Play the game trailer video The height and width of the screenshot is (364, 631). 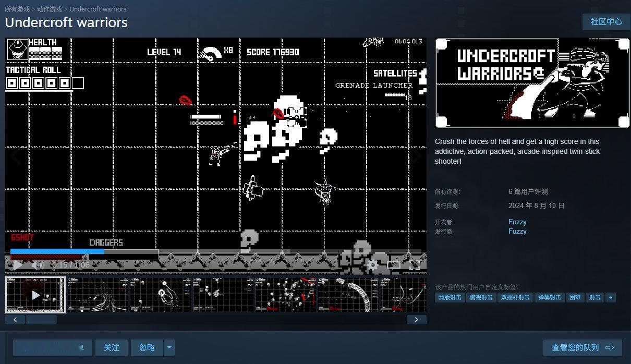[x=17, y=265]
